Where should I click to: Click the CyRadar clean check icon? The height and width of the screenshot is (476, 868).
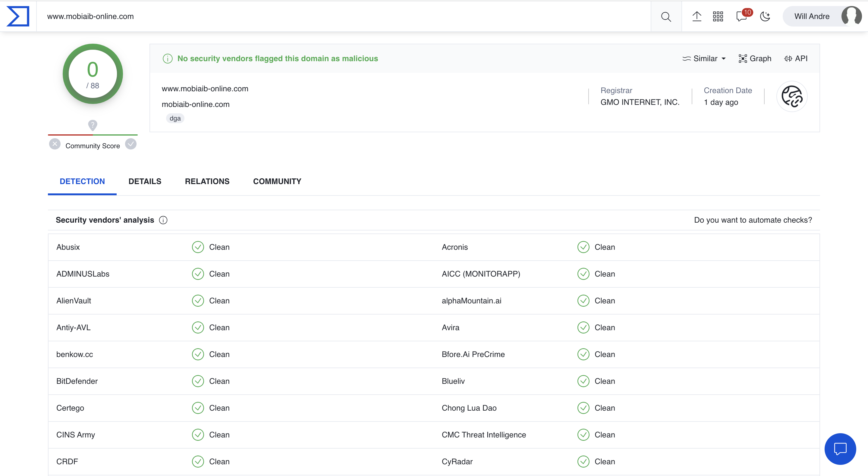point(583,462)
